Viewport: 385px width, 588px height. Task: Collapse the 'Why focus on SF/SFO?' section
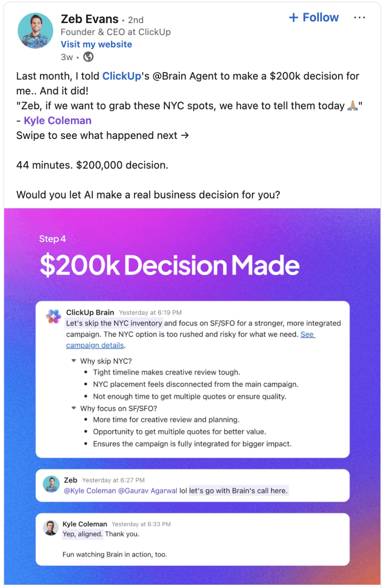coord(74,408)
